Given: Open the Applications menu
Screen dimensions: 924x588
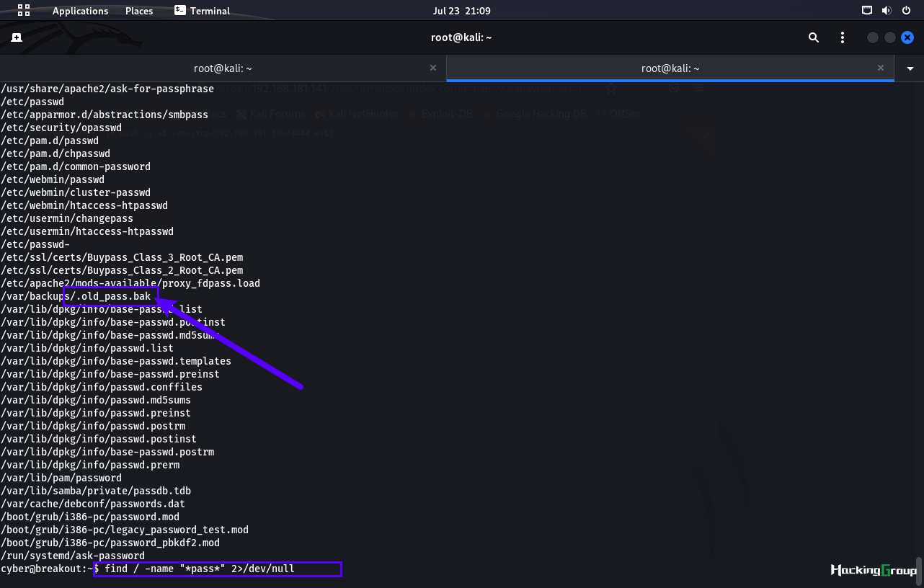Looking at the screenshot, I should click(x=80, y=11).
